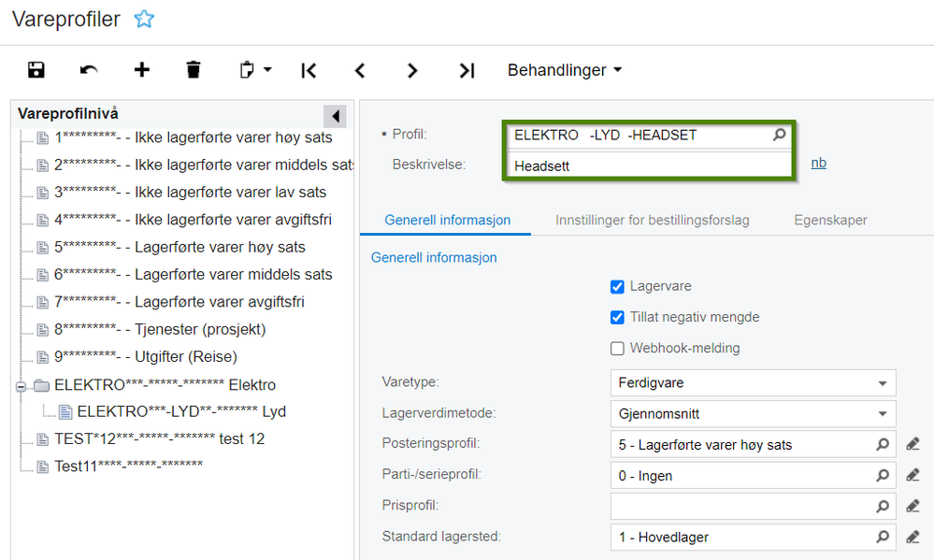The width and height of the screenshot is (934, 560).
Task: Enable Webhook-melding checkbox
Action: 617,349
